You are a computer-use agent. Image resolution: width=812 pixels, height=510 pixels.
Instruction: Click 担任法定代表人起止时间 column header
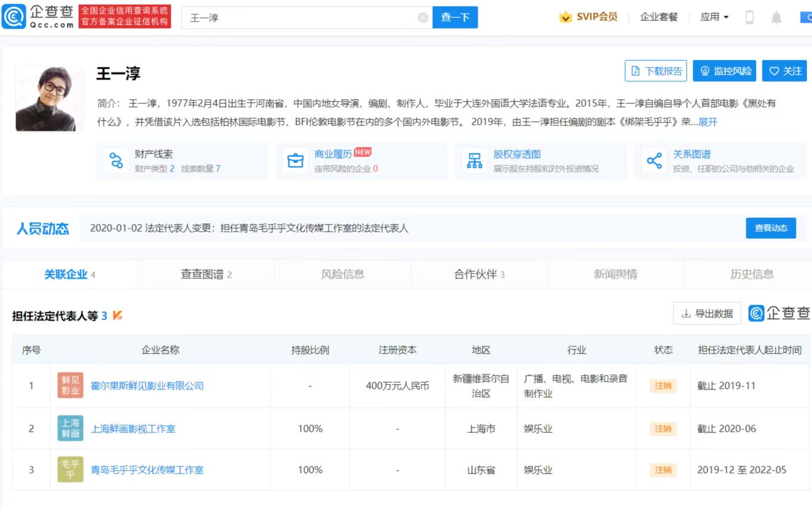[x=750, y=350]
